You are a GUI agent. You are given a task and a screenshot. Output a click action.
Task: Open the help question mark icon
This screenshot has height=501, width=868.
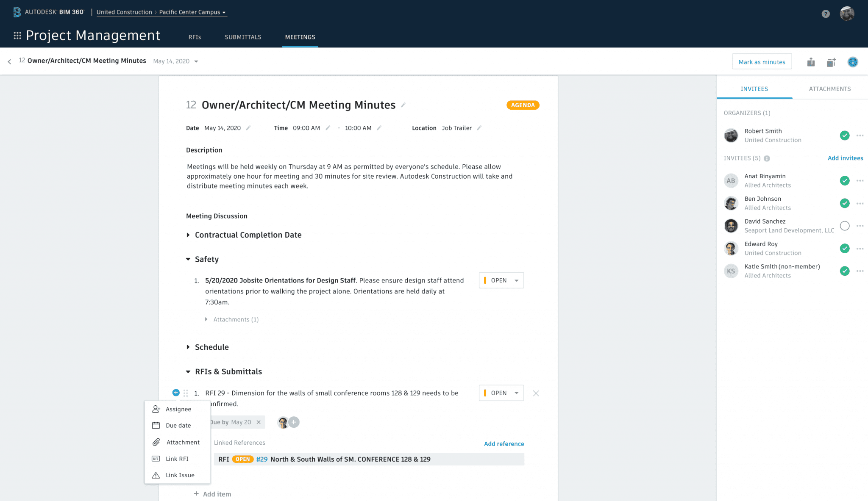click(x=826, y=14)
